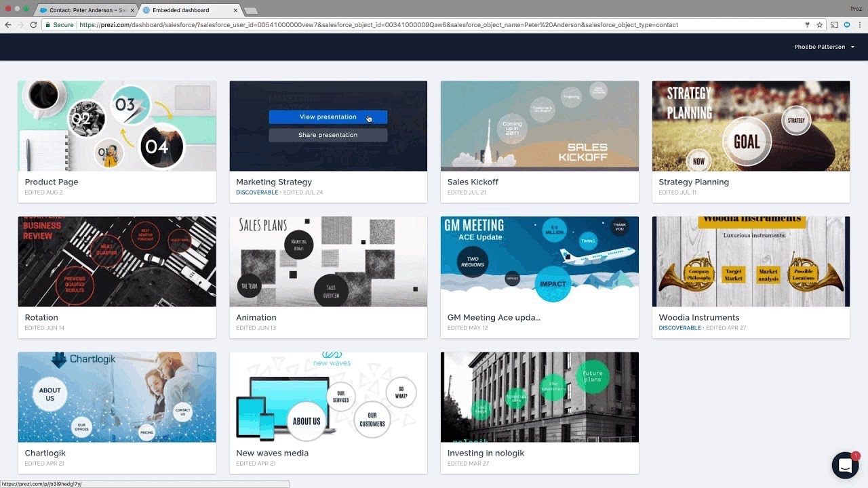Click the New waves media title
Image resolution: width=868 pixels, height=488 pixels.
point(272,453)
